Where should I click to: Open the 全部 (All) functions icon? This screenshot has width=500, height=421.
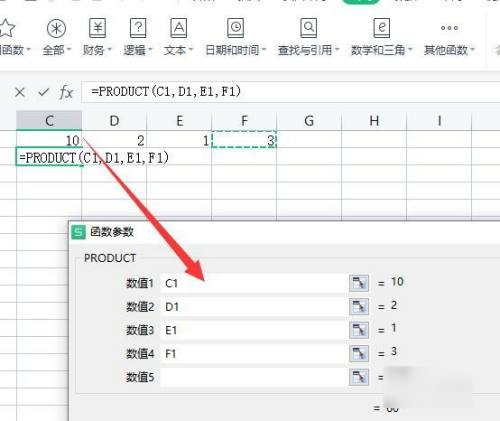[x=56, y=29]
